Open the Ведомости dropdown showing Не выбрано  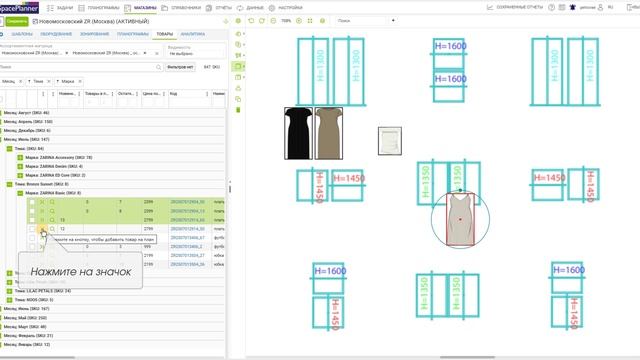195,53
